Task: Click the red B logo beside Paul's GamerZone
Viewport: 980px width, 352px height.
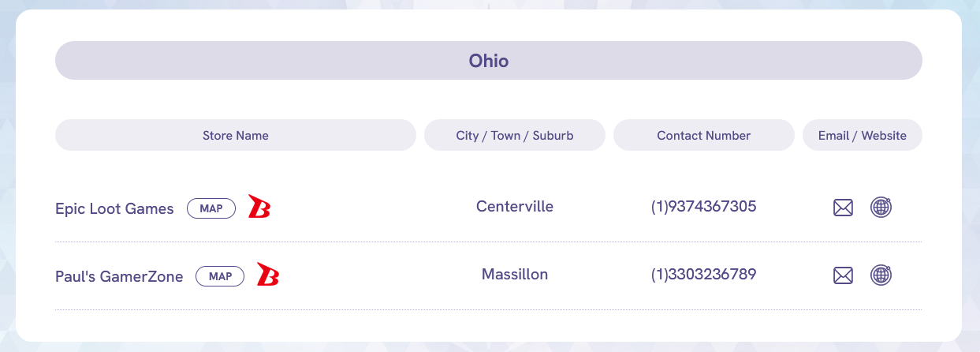Action: pos(268,275)
